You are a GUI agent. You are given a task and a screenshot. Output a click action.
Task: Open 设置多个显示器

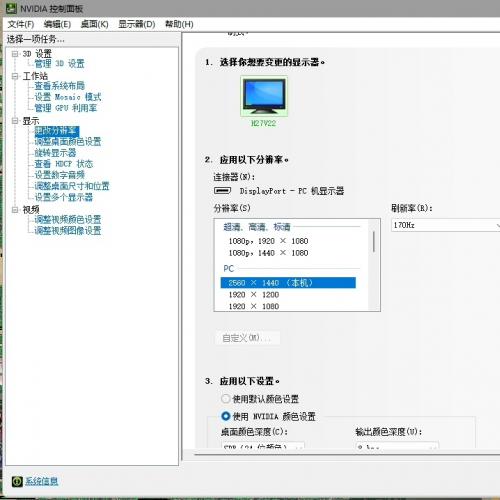click(x=64, y=197)
